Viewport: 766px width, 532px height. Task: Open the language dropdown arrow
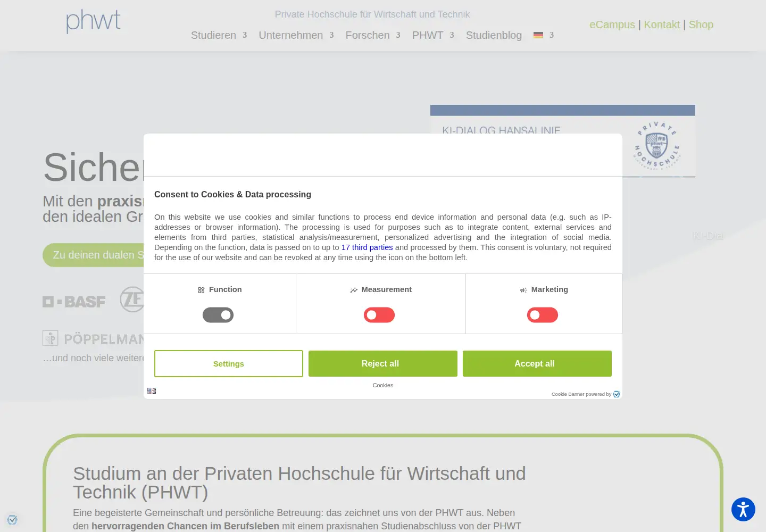[552, 35]
